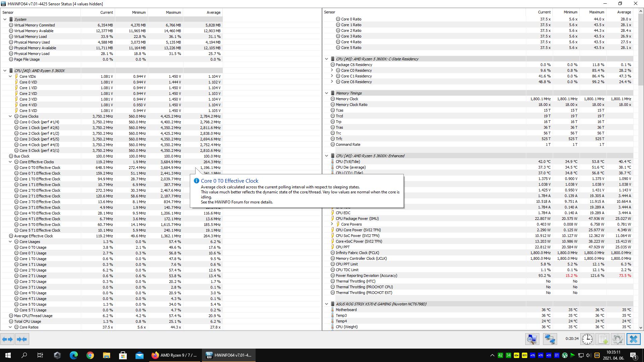644x362 pixels.
Task: Select the Memory Clock row
Action: [478, 99]
